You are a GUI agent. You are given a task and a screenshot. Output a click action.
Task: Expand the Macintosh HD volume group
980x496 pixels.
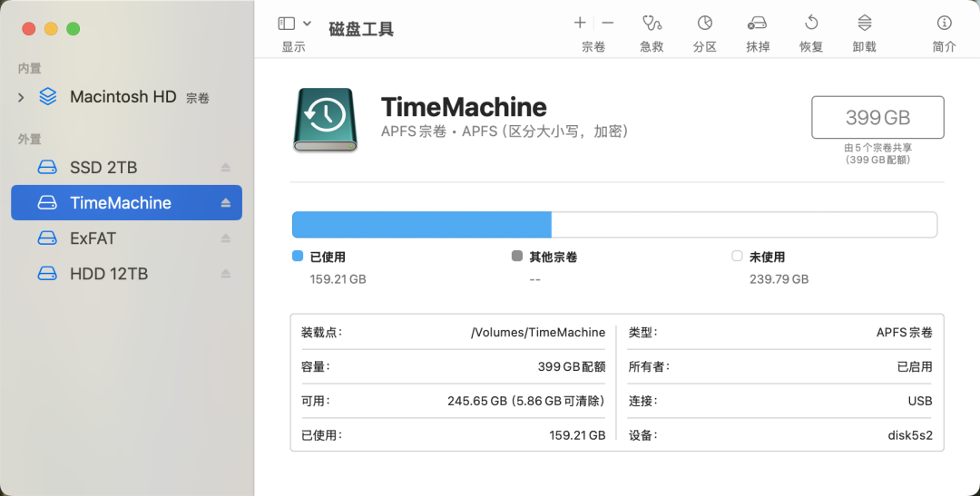21,97
